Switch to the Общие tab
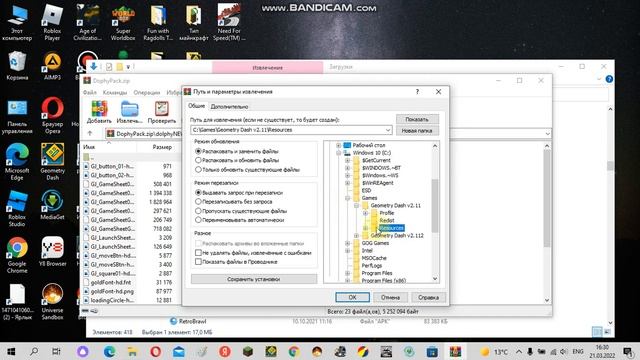 [x=196, y=106]
